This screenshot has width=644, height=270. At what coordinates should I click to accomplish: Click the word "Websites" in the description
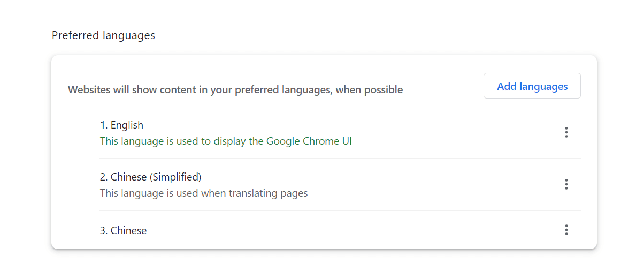89,90
